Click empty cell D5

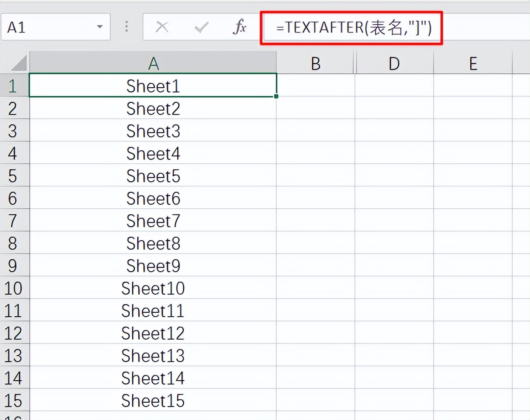pos(394,175)
